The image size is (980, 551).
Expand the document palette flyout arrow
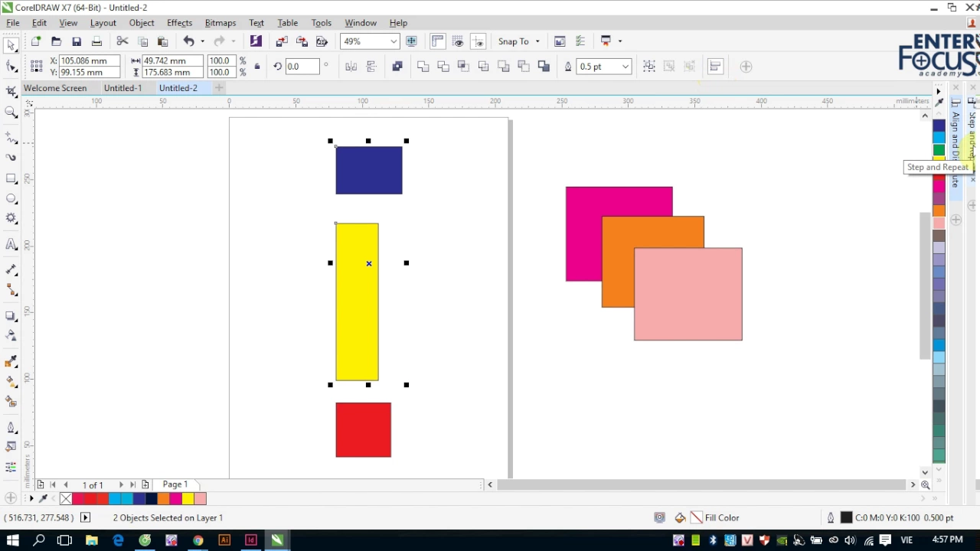tap(31, 499)
